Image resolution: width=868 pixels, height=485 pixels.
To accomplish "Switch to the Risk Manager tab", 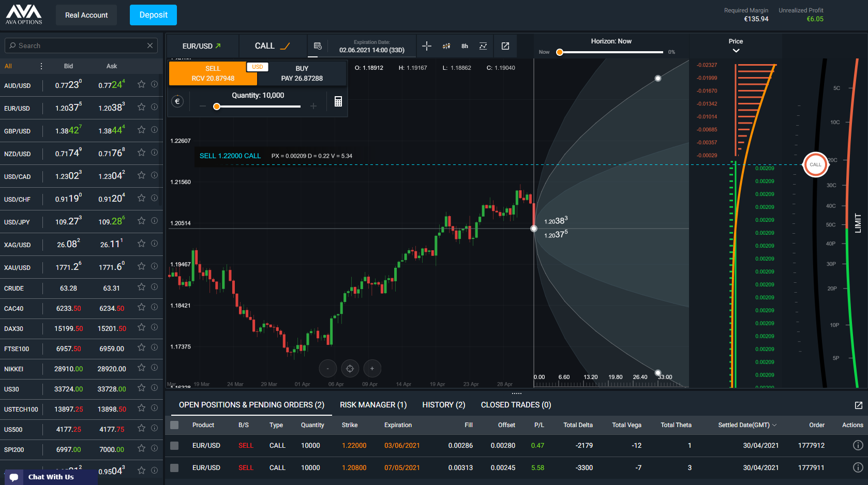I will [x=373, y=405].
